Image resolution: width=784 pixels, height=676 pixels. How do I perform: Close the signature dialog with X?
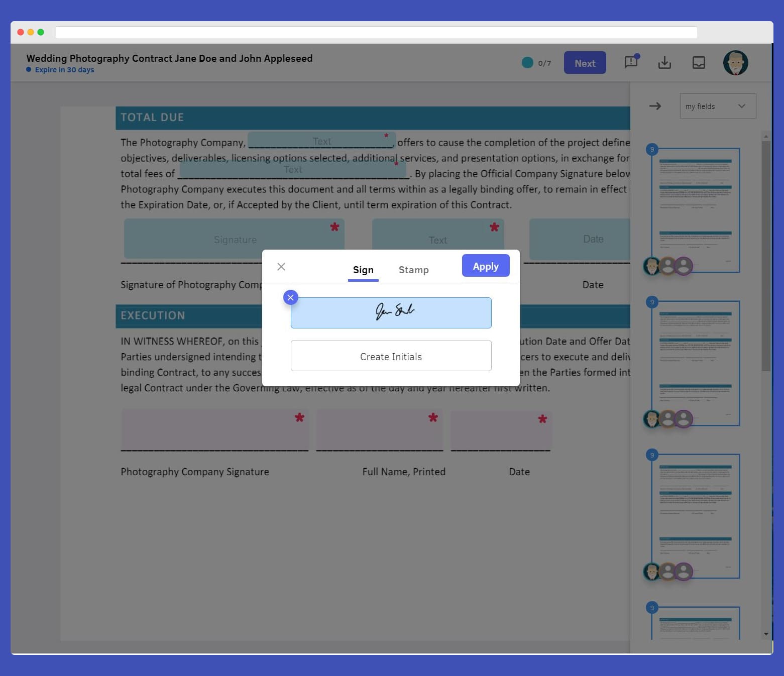(x=281, y=267)
